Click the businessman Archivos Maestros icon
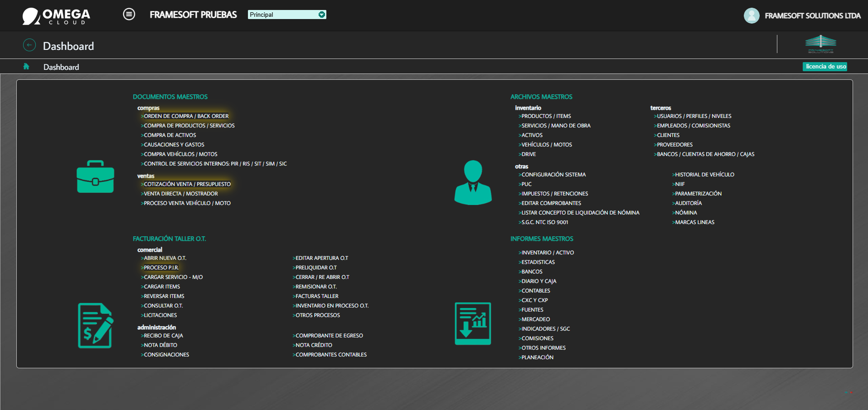The height and width of the screenshot is (410, 868). 473,182
